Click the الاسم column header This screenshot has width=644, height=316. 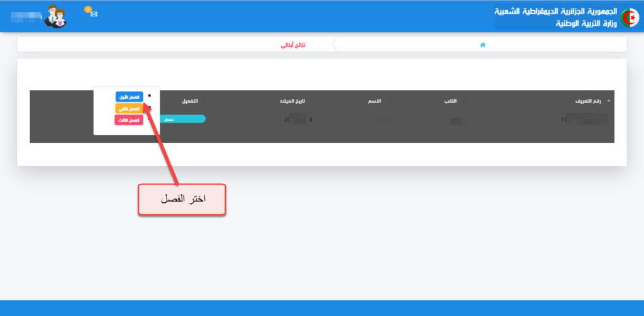click(x=374, y=101)
